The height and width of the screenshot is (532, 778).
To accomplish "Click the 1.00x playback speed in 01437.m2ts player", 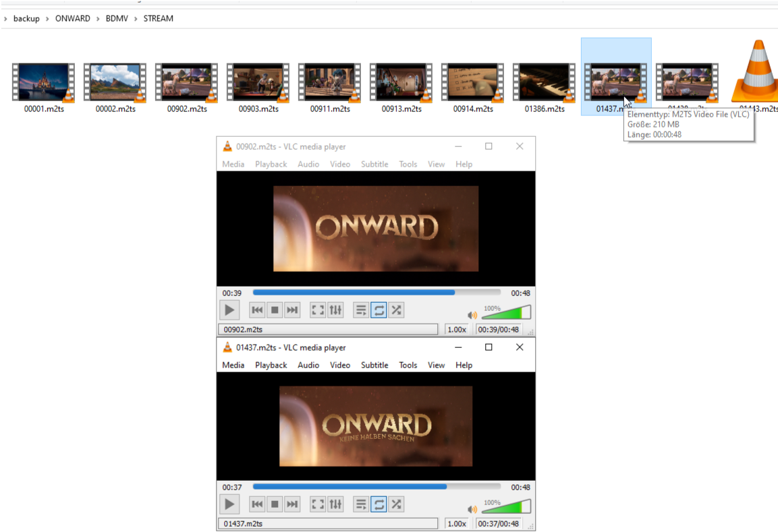I will click(x=457, y=523).
